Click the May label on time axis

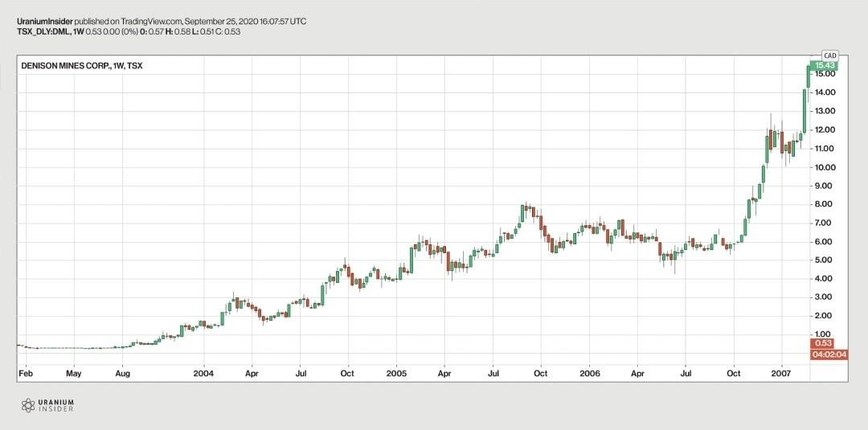click(74, 374)
